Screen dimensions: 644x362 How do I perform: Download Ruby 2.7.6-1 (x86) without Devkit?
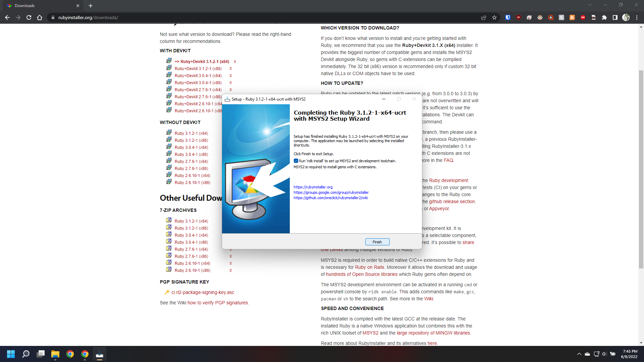(x=191, y=169)
